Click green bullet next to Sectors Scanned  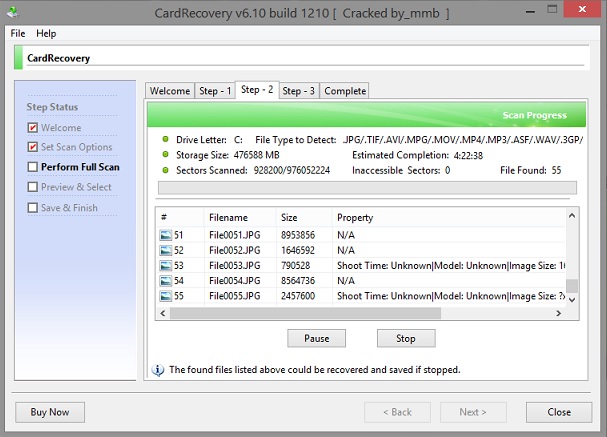pos(165,170)
